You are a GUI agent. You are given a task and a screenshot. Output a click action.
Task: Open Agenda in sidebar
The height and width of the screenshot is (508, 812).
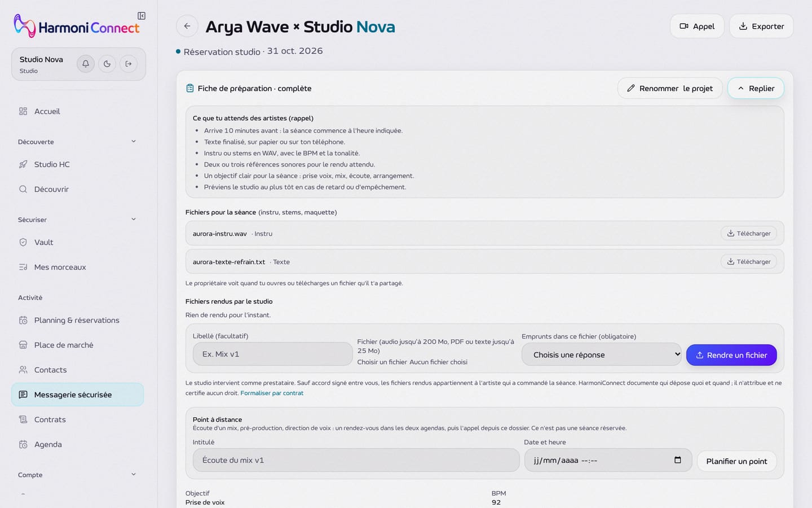coord(77,444)
